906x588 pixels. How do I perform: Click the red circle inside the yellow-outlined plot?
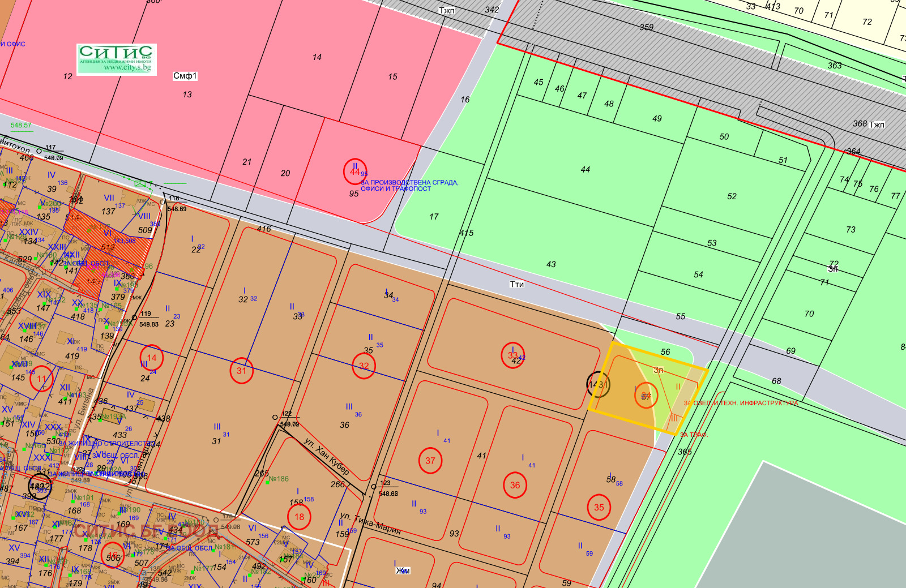point(646,396)
